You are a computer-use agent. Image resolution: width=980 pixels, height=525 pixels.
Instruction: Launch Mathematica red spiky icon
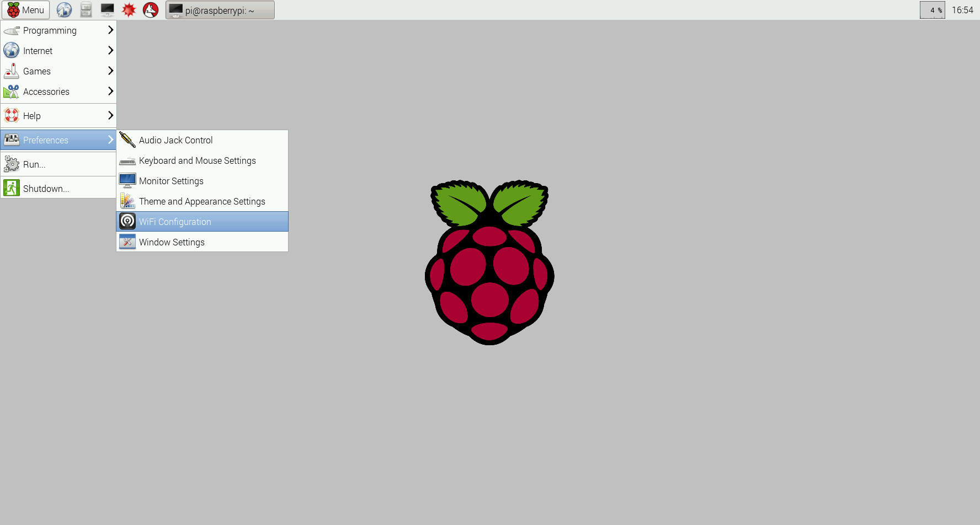(129, 10)
